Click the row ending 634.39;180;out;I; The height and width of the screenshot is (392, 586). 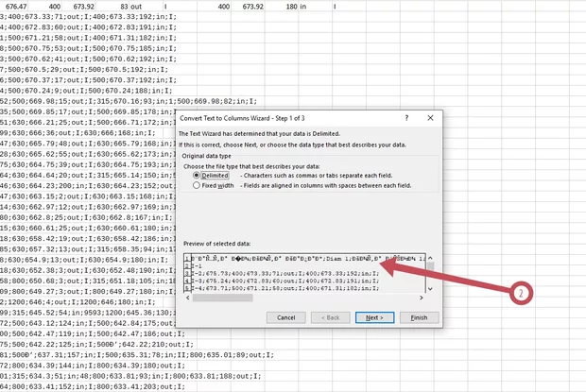93,366
